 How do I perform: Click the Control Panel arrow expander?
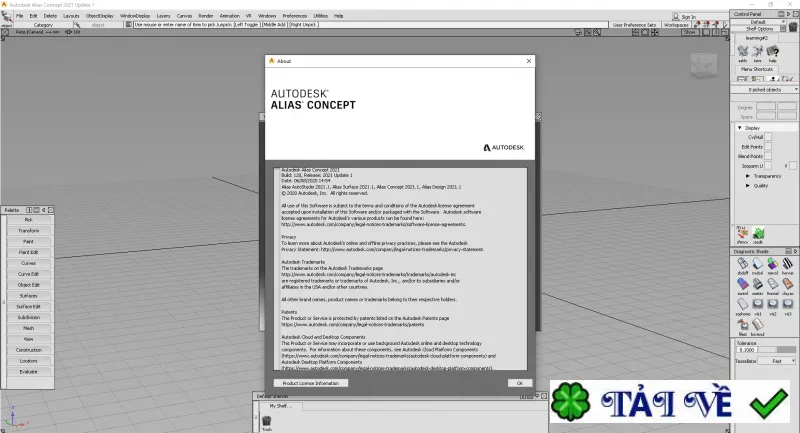point(788,14)
